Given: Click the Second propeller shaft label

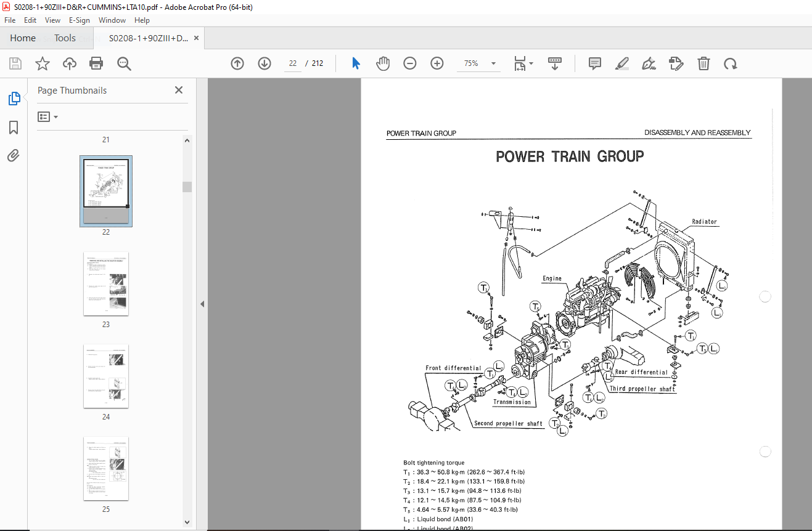Looking at the screenshot, I should coord(508,424).
